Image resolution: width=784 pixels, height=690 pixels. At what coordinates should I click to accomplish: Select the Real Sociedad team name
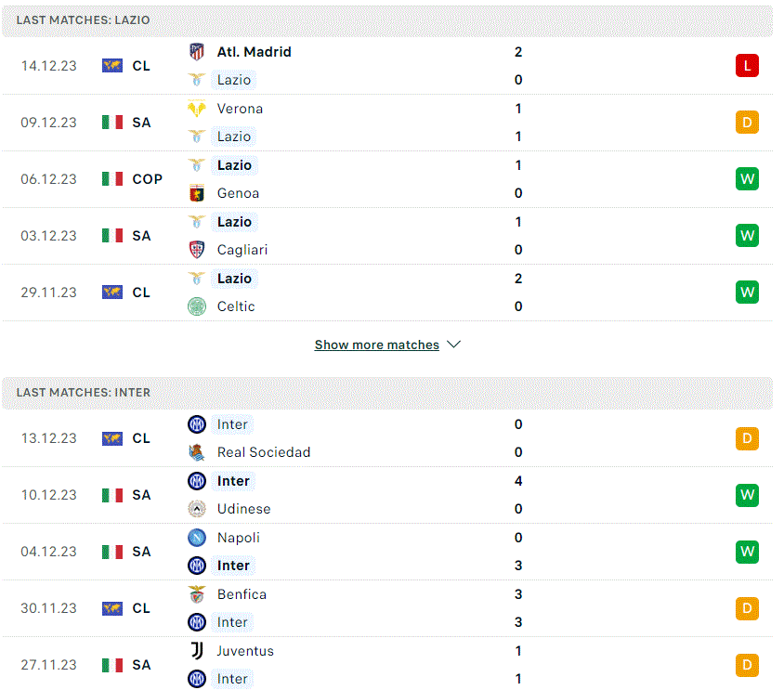pyautogui.click(x=264, y=452)
